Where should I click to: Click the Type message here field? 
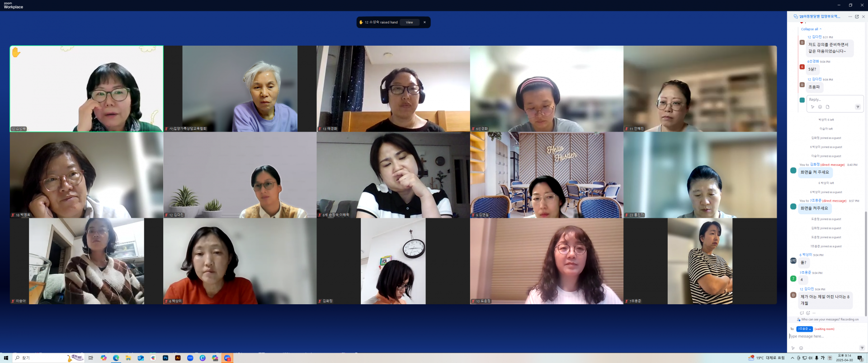(825, 336)
